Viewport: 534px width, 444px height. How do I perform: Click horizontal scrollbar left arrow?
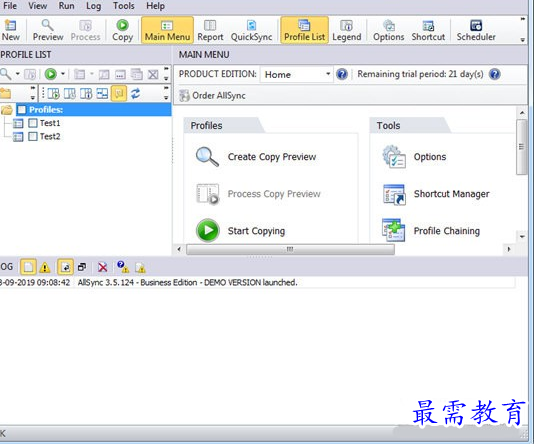coord(179,249)
